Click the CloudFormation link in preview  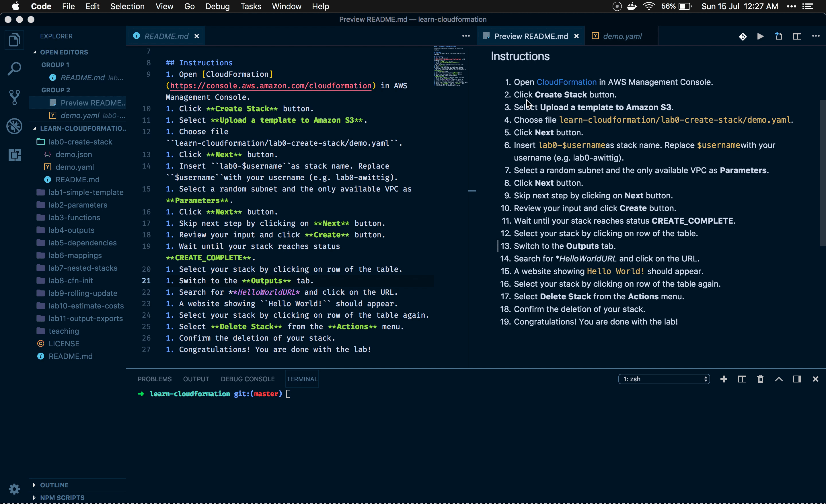566,82
